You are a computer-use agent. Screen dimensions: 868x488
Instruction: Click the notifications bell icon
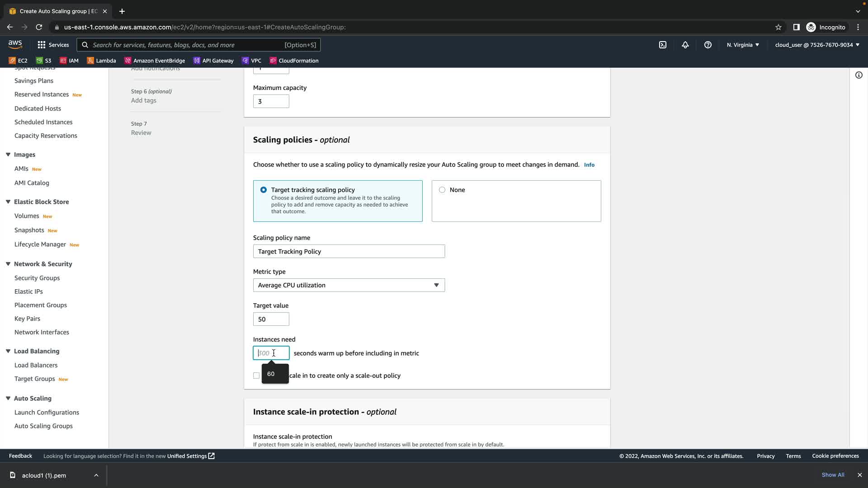[x=685, y=45]
